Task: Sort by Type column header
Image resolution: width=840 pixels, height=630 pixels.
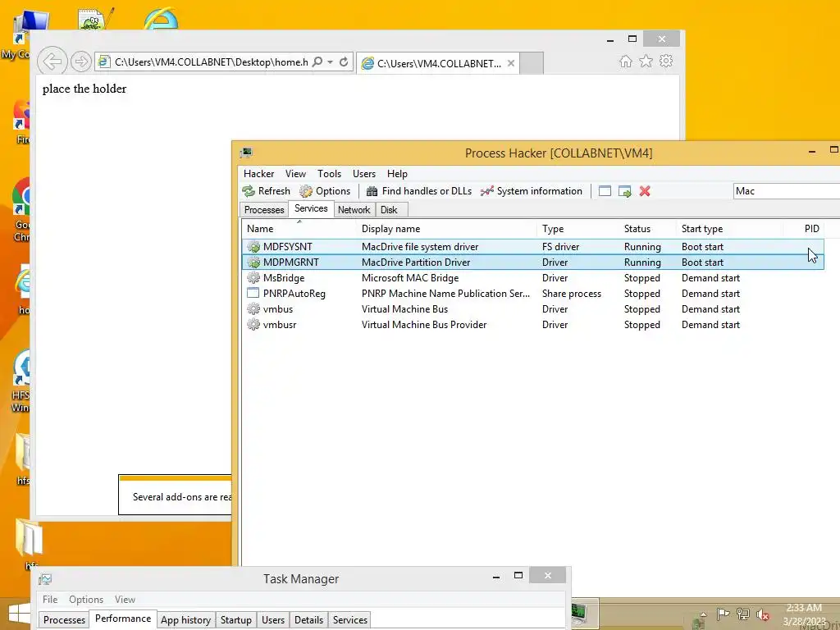Action: pyautogui.click(x=578, y=229)
